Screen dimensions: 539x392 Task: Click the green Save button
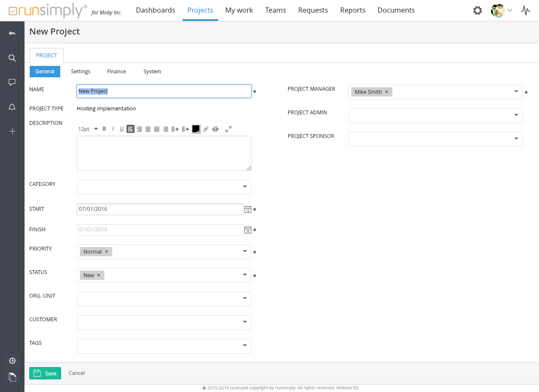(45, 373)
